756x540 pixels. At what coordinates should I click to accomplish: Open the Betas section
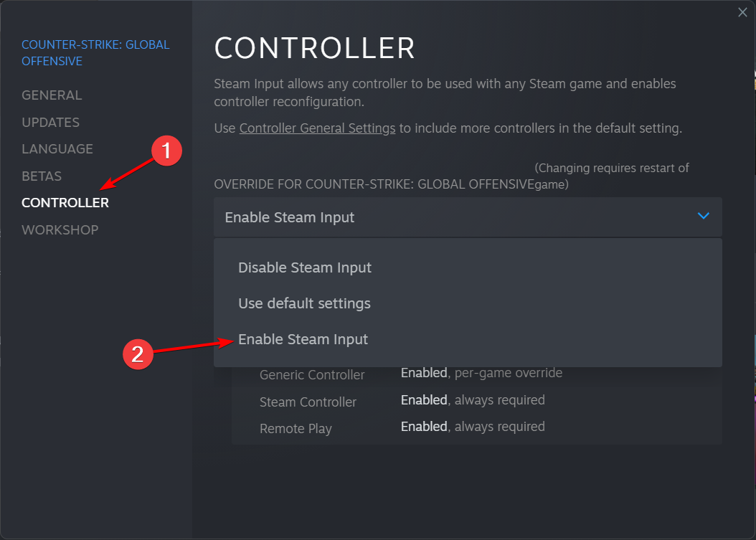click(x=42, y=176)
